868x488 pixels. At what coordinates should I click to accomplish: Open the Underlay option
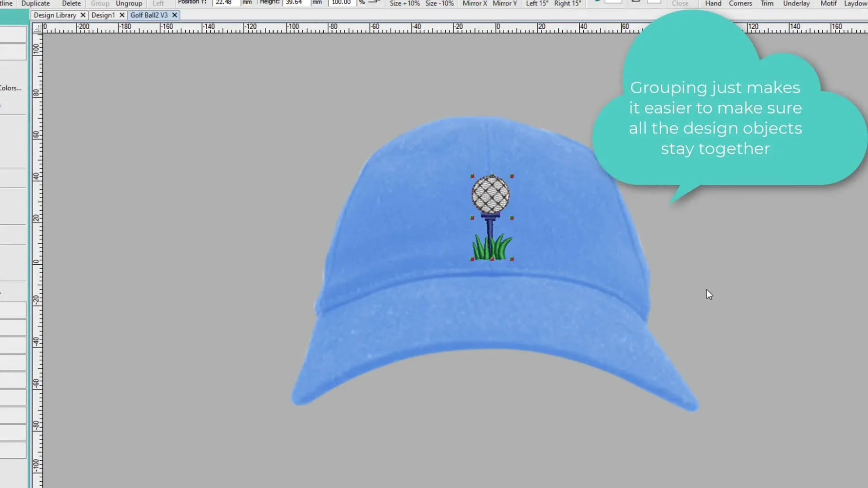796,3
